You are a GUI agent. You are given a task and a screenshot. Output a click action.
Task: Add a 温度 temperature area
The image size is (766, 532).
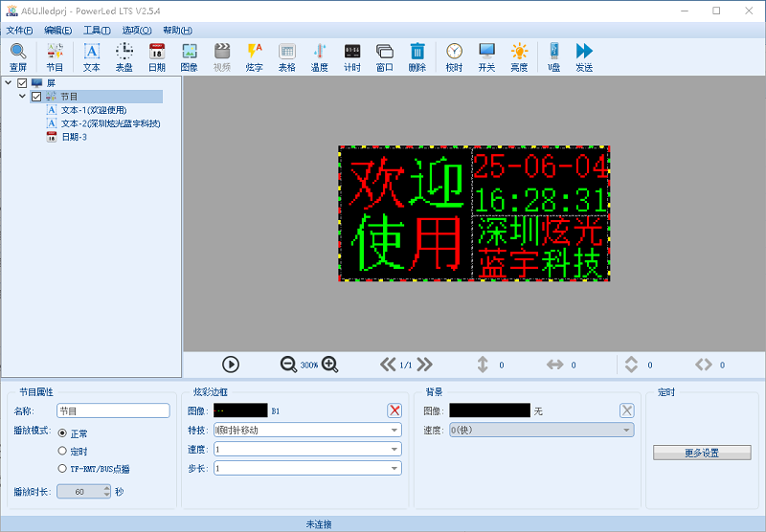[319, 56]
